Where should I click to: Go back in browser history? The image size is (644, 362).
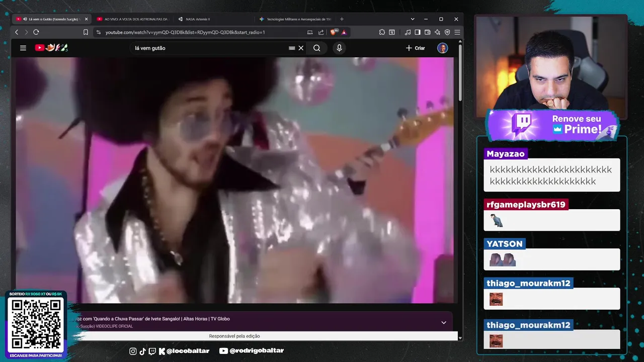click(17, 32)
